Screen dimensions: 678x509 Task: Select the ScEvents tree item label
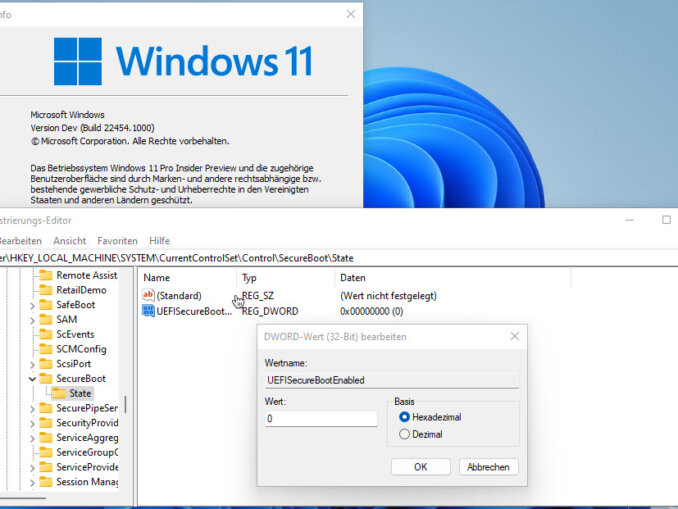click(75, 334)
